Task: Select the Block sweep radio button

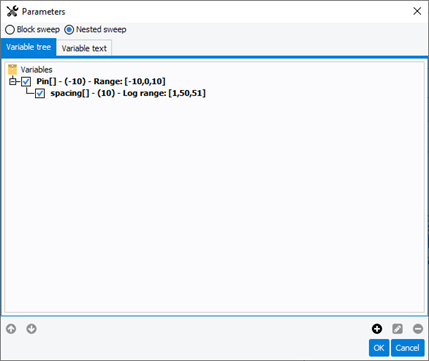Action: [10, 30]
